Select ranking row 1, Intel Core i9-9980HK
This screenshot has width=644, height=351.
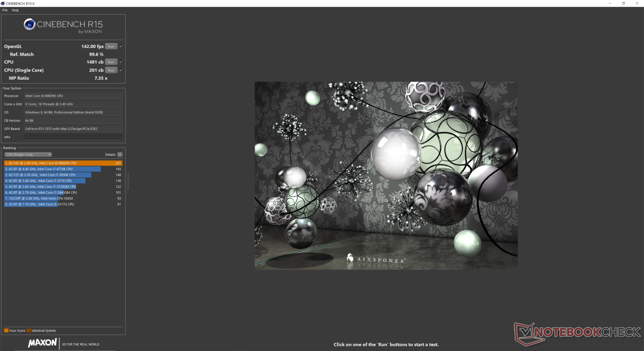click(x=63, y=163)
